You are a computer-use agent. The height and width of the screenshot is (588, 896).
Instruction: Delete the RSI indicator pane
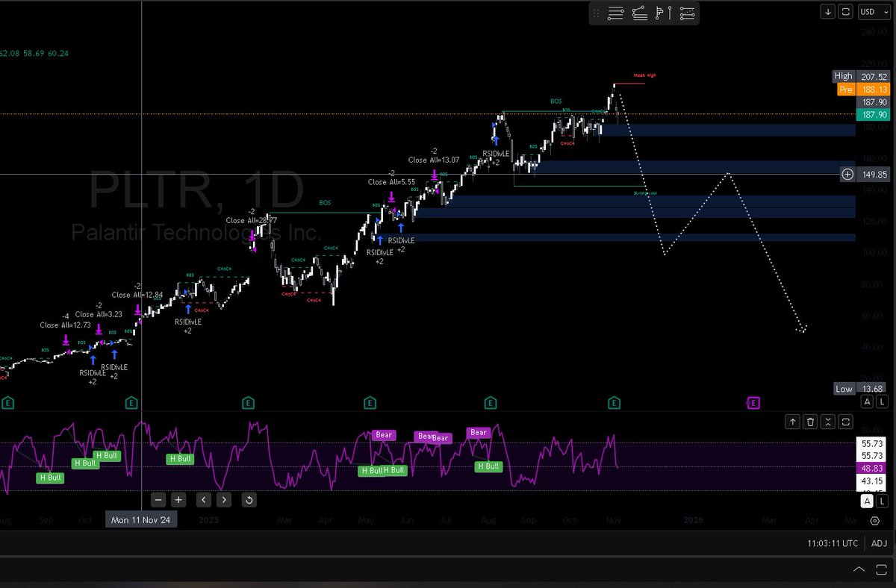[x=811, y=422]
